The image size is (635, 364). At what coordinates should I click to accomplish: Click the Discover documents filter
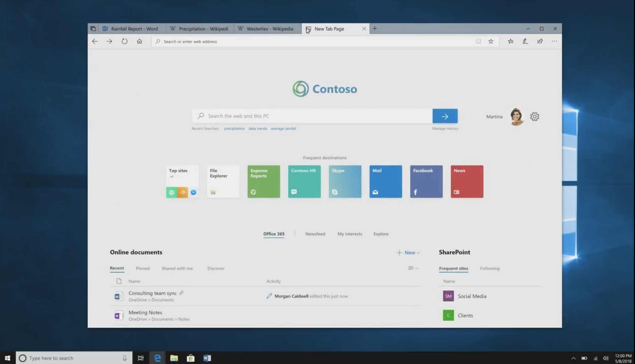[x=215, y=268]
